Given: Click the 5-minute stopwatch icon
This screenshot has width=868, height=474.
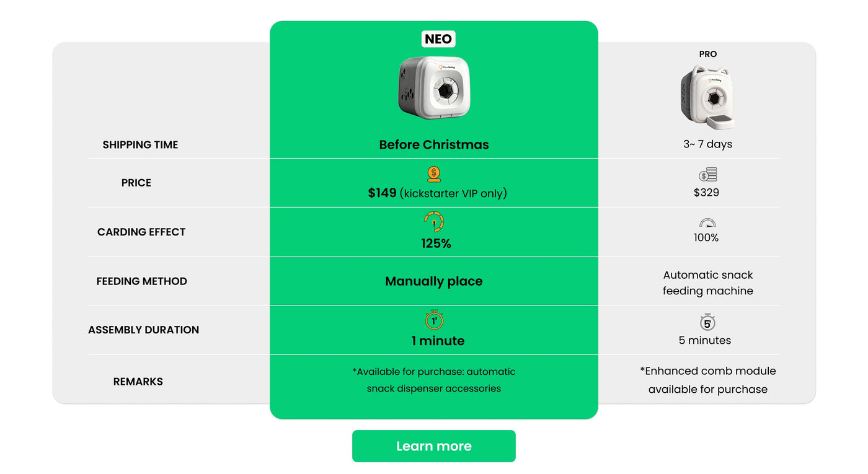Looking at the screenshot, I should [707, 322].
